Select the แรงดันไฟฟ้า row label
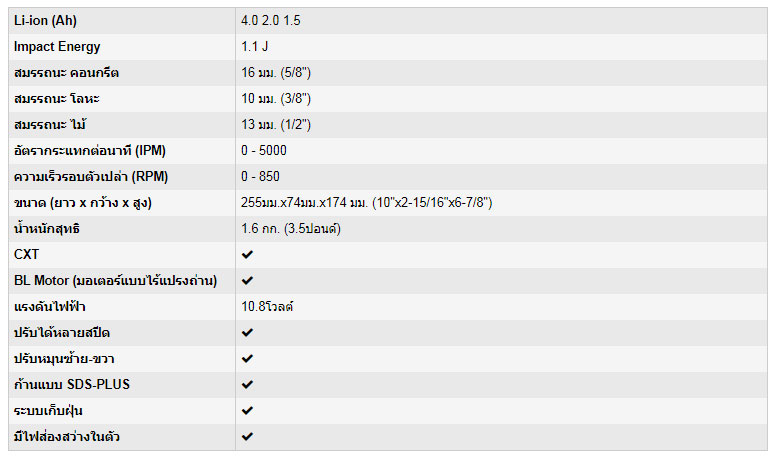 click(48, 306)
